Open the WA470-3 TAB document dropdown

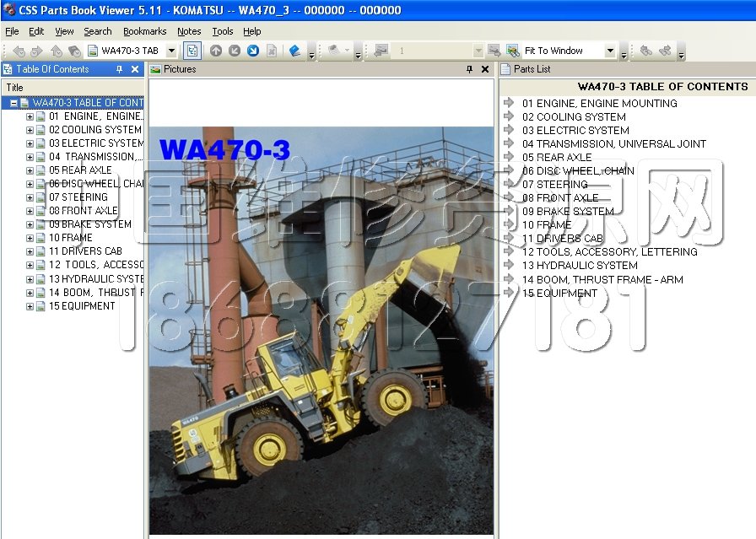click(x=171, y=51)
